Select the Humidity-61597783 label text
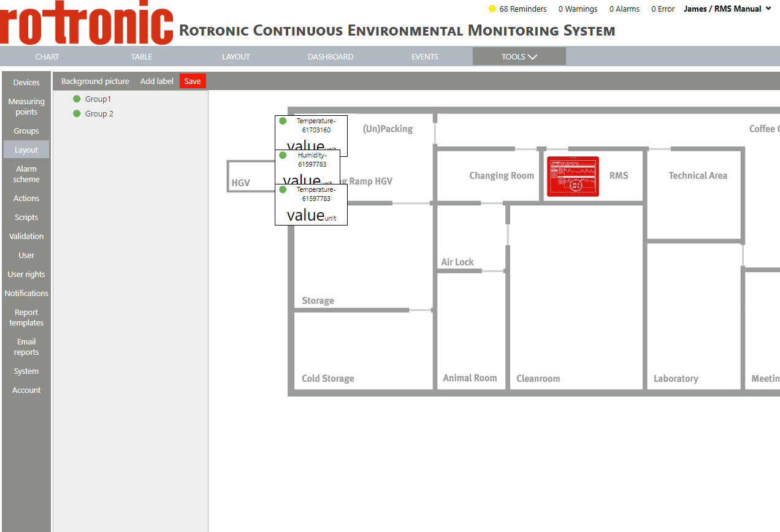Screen dimensions: 780x532 [x=312, y=160]
